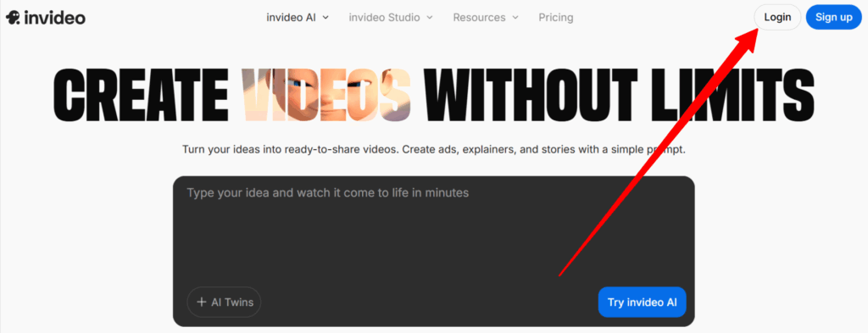This screenshot has width=868, height=333.
Task: Open the Resources menu
Action: click(x=486, y=18)
